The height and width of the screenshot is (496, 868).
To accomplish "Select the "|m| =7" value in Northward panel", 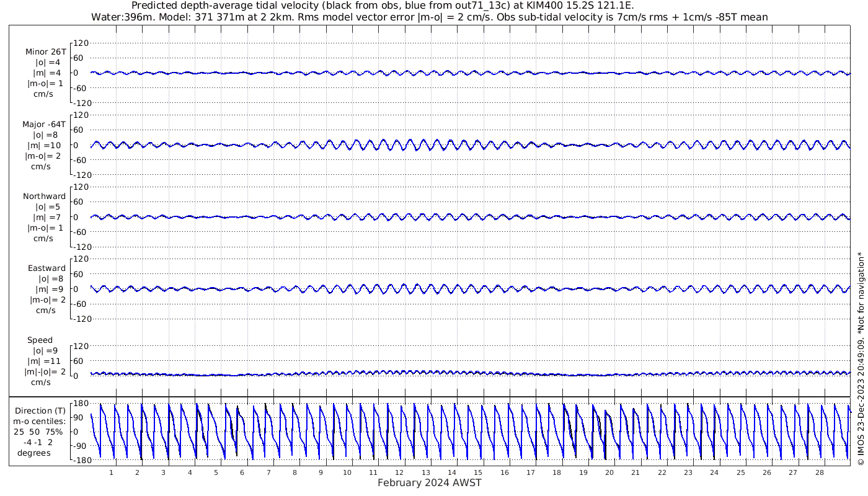I will 46,218.
